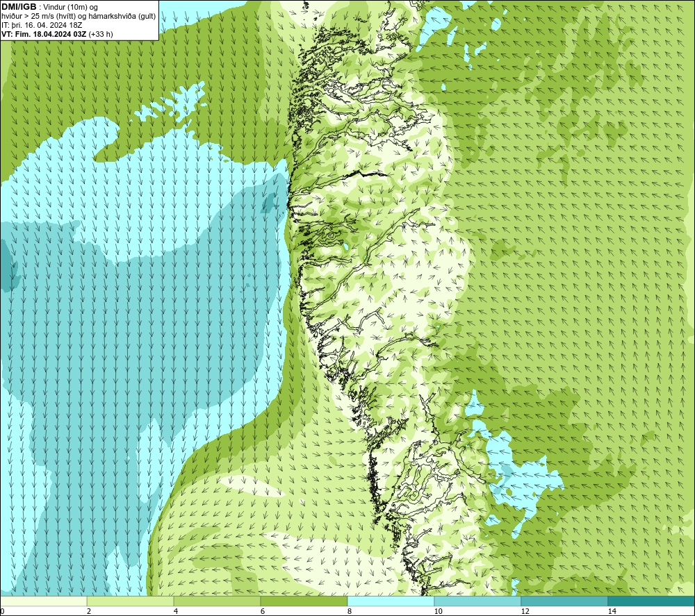Click the legend label '4'
Viewport: 695px width, 616px height.
pyautogui.click(x=176, y=611)
